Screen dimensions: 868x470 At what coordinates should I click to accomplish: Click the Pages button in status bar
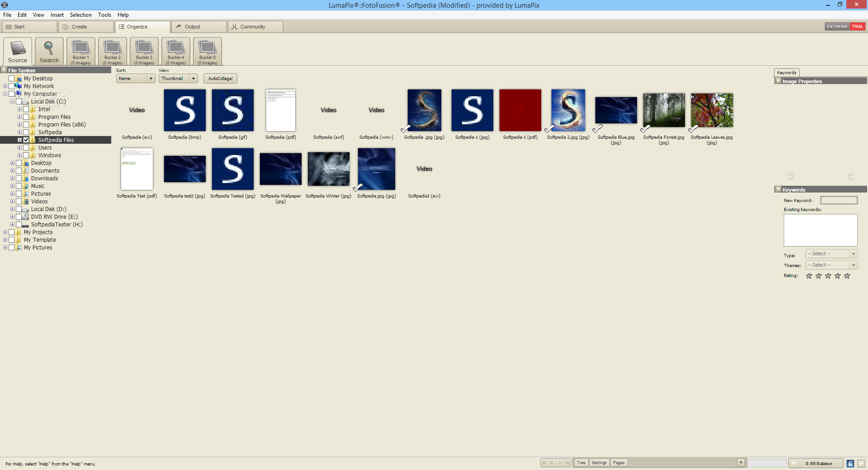[x=618, y=463]
